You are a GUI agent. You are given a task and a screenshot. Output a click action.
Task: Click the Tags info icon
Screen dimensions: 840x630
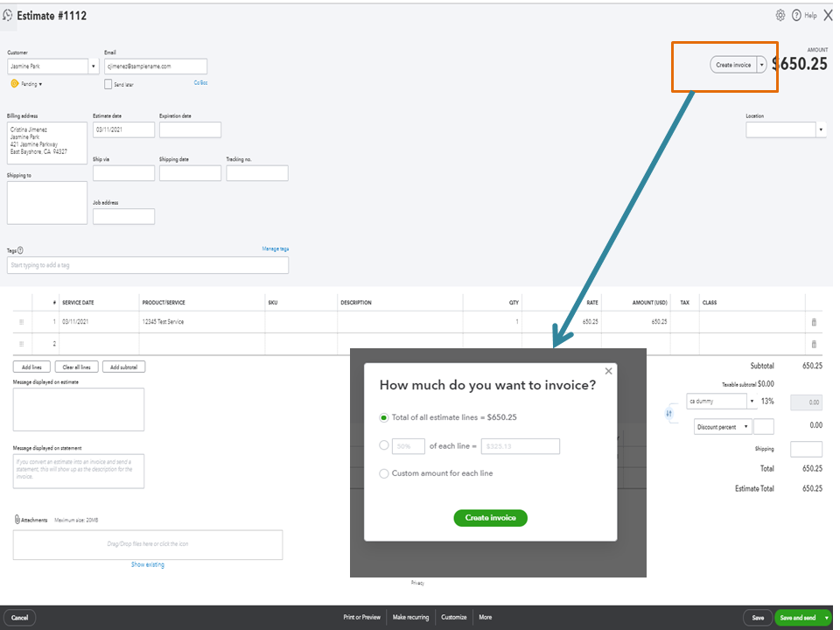pyautogui.click(x=20, y=250)
